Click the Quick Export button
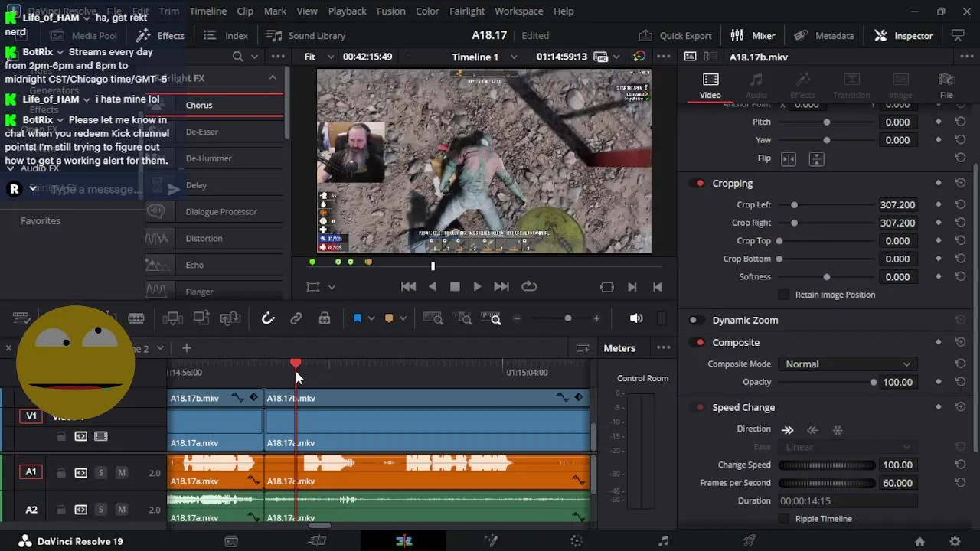The height and width of the screenshot is (551, 980). coord(675,36)
